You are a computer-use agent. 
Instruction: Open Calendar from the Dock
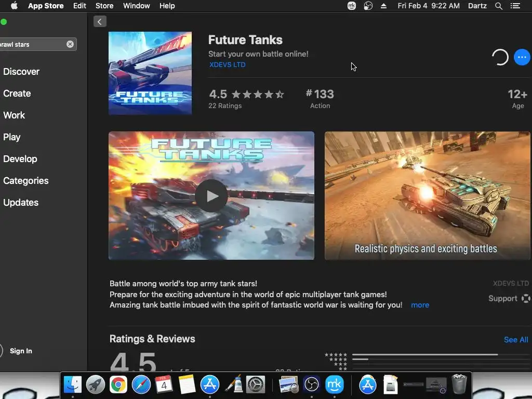click(x=164, y=385)
